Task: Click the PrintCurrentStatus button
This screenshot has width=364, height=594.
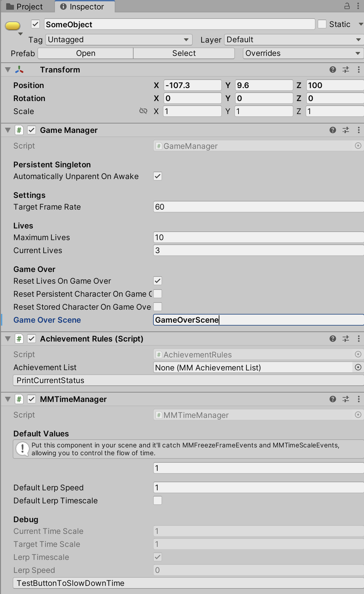Action: pyautogui.click(x=188, y=380)
